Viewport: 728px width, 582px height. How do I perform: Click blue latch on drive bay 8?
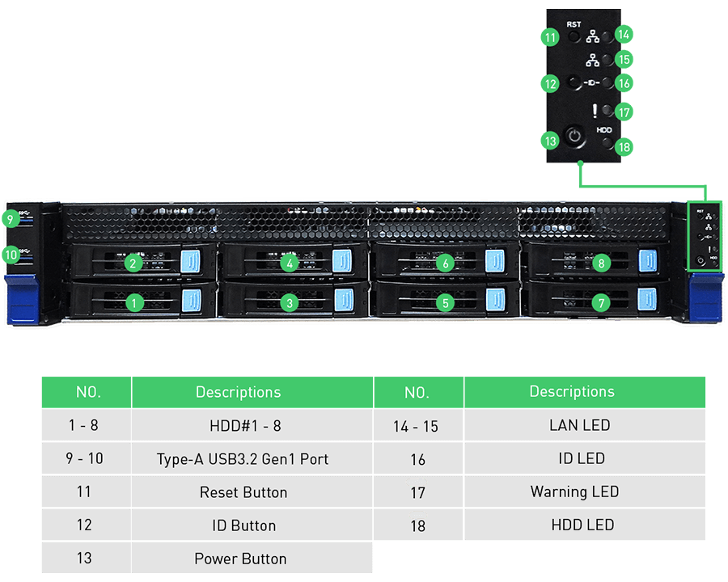pyautogui.click(x=647, y=261)
